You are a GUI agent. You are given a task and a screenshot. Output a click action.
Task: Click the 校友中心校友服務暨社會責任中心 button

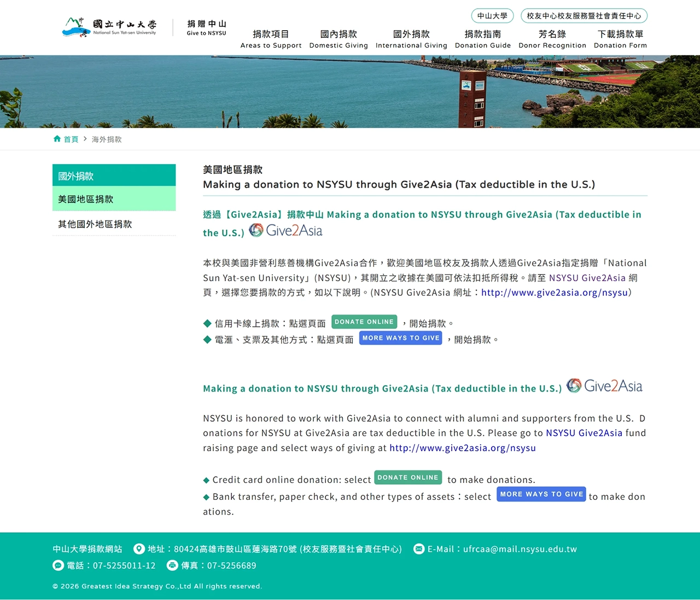click(x=584, y=16)
